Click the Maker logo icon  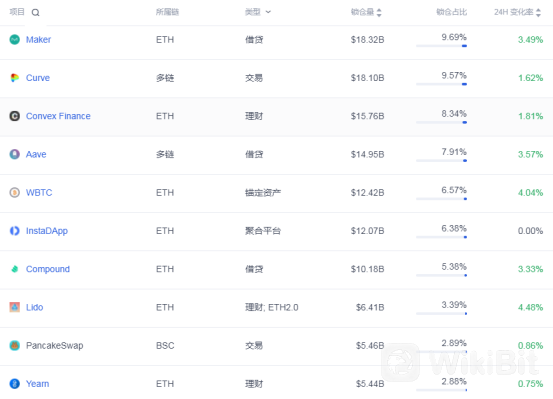pyautogui.click(x=14, y=40)
